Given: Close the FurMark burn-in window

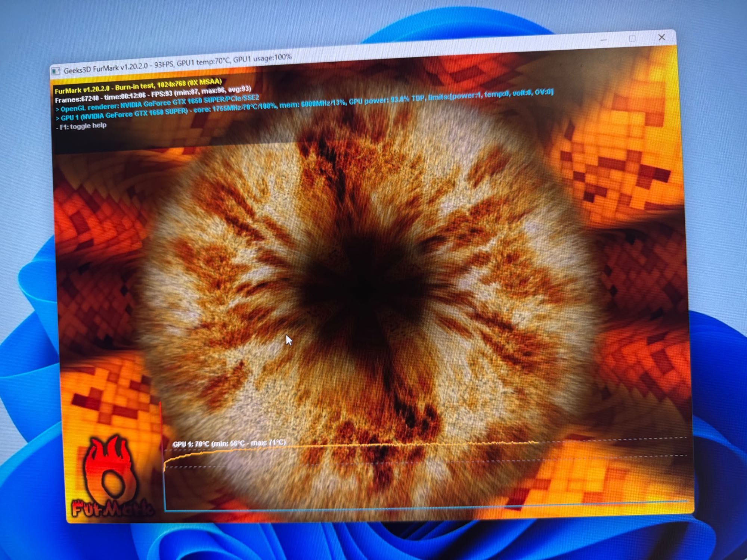Looking at the screenshot, I should click(661, 37).
